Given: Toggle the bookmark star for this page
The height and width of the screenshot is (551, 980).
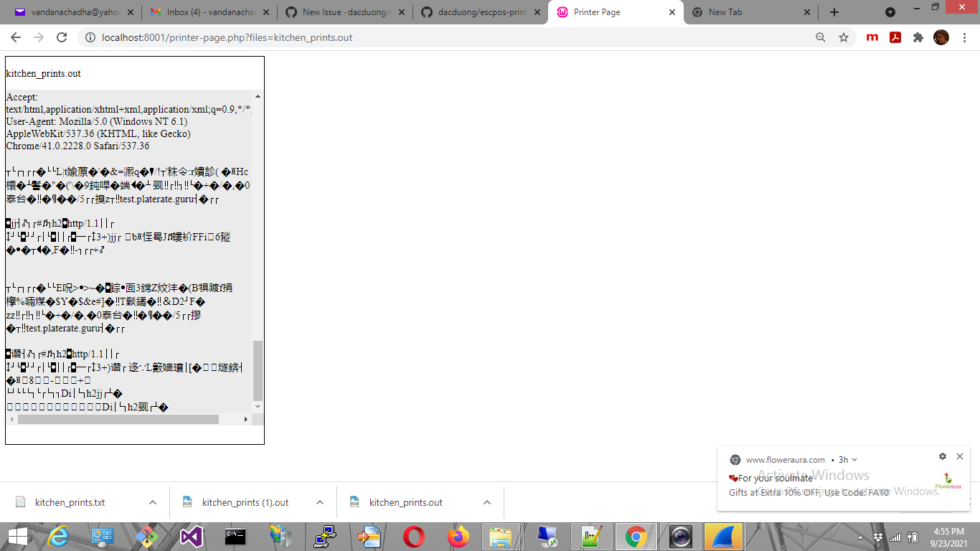Looking at the screenshot, I should pos(843,37).
